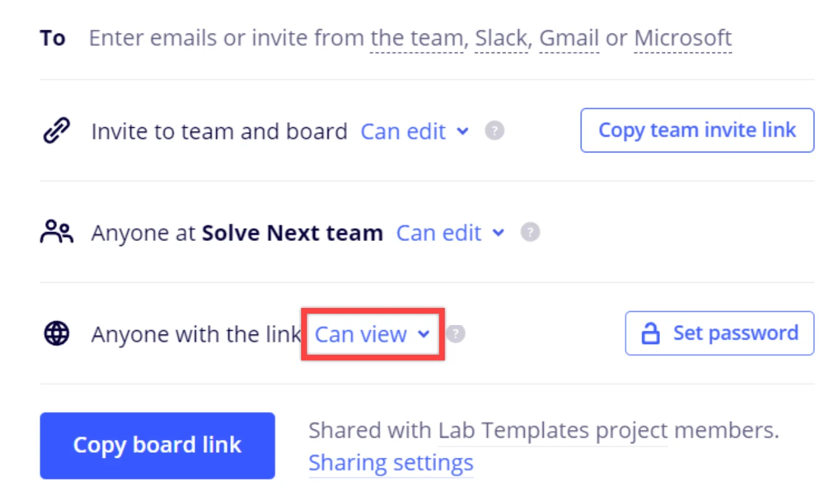Choose invite from the team option
The width and height of the screenshot is (820, 504).
pos(416,38)
